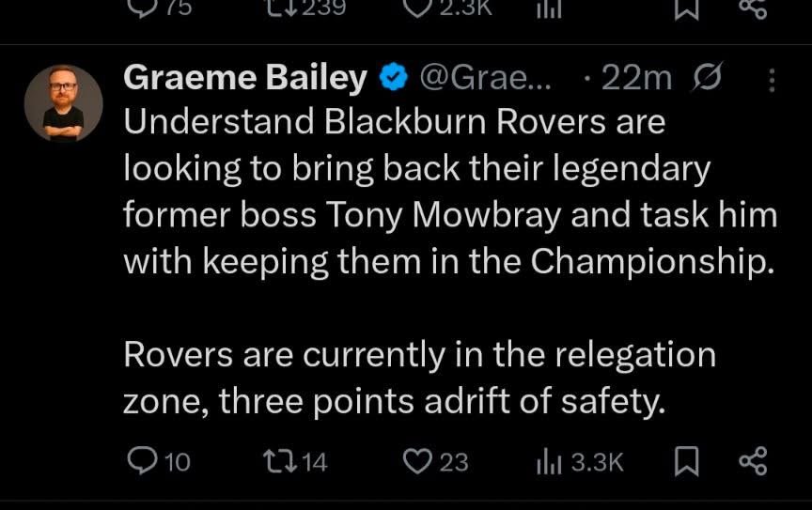Image resolution: width=812 pixels, height=510 pixels.
Task: Open the Graeme Bailey display name link
Action: (x=244, y=80)
